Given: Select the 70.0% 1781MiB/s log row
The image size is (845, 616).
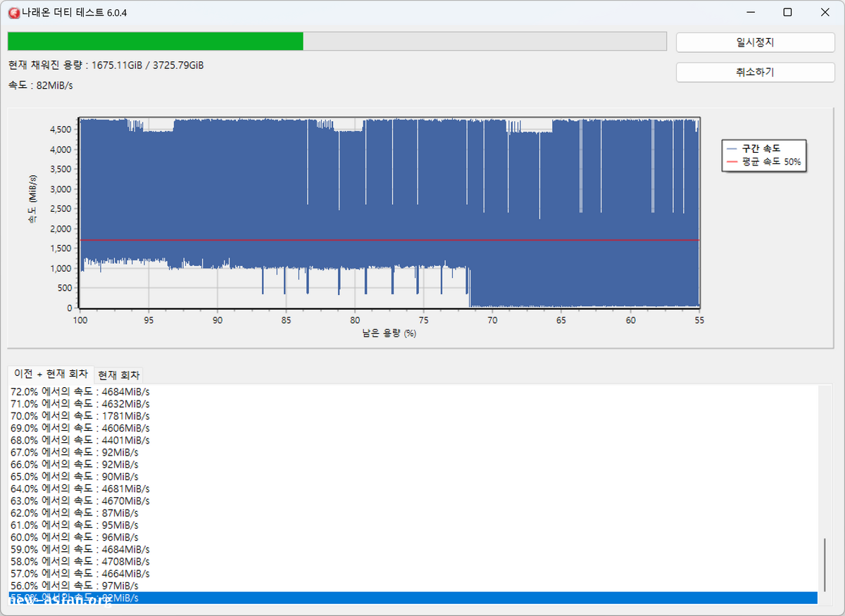Looking at the screenshot, I should pos(413,415).
